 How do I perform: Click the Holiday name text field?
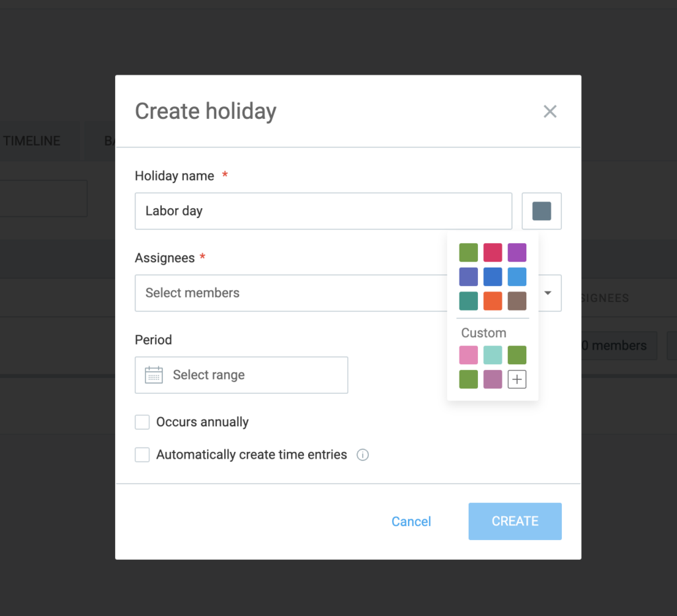coord(323,211)
